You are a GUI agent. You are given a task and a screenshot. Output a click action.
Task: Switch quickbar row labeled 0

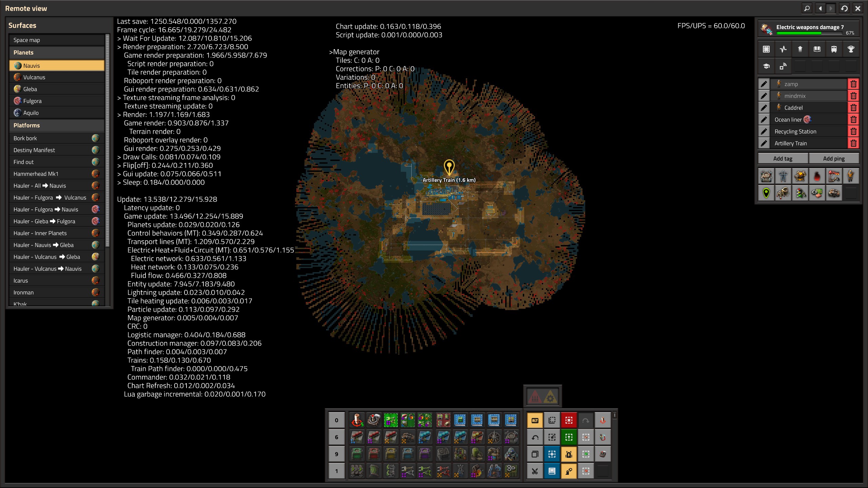[336, 420]
